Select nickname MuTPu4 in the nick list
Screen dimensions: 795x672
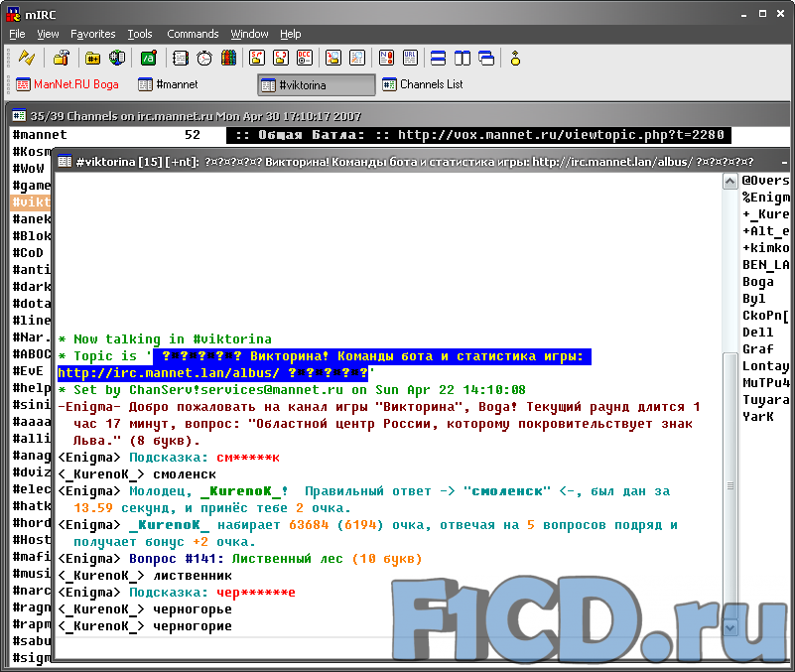click(x=765, y=383)
